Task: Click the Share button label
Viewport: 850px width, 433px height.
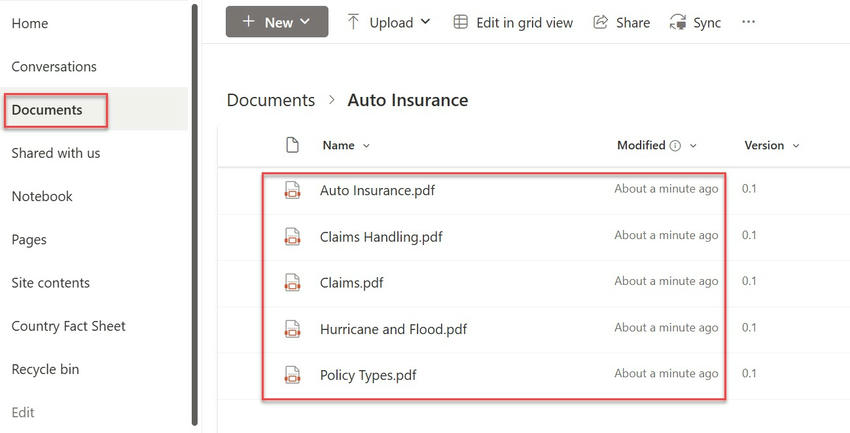Action: click(633, 23)
